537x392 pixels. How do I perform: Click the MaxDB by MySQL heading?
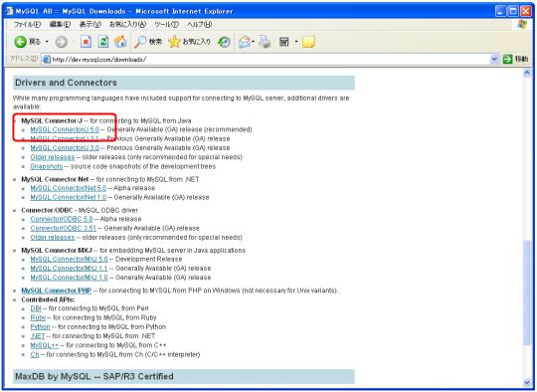[x=94, y=377]
